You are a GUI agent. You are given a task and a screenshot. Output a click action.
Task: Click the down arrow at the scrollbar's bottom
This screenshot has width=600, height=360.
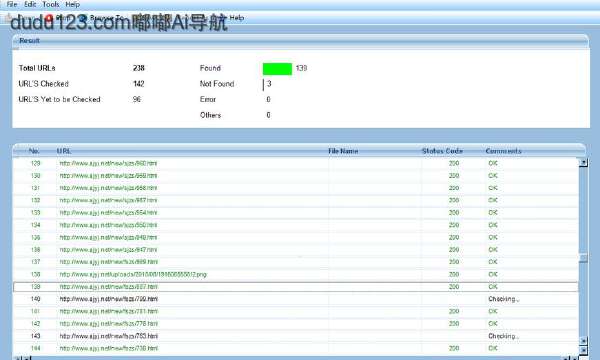click(x=583, y=350)
